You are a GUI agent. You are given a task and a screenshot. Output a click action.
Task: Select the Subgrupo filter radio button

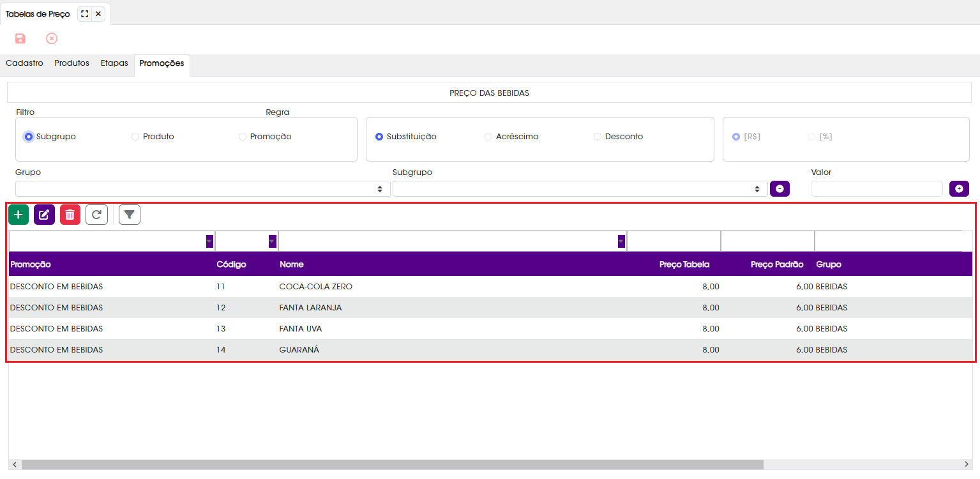(x=28, y=137)
